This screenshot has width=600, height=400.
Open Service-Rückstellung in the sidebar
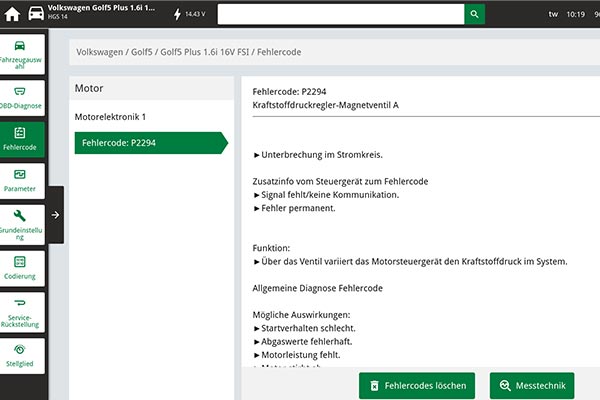click(21, 311)
